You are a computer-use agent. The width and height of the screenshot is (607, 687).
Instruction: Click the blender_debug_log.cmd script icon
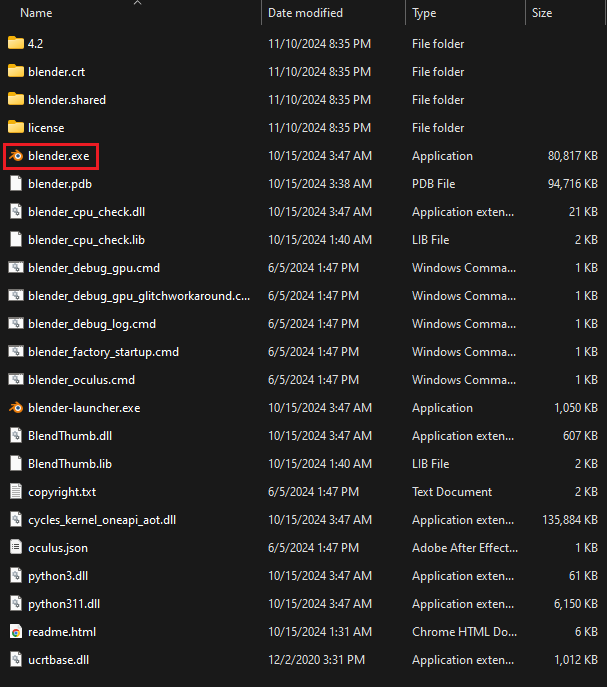click(x=16, y=324)
